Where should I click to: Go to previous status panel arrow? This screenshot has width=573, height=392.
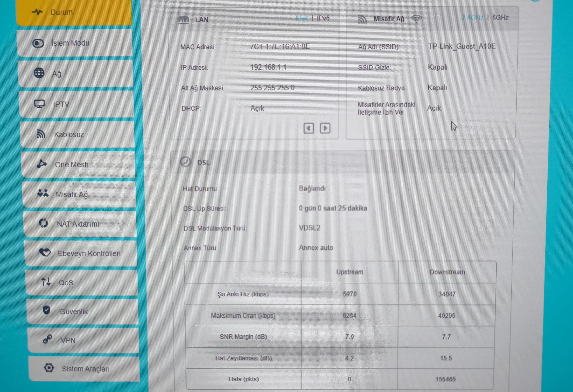point(308,128)
